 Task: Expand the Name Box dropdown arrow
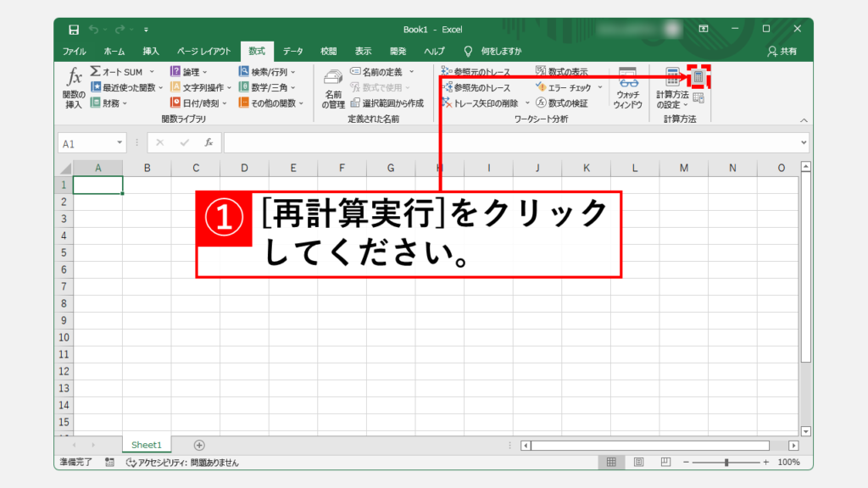click(x=120, y=143)
